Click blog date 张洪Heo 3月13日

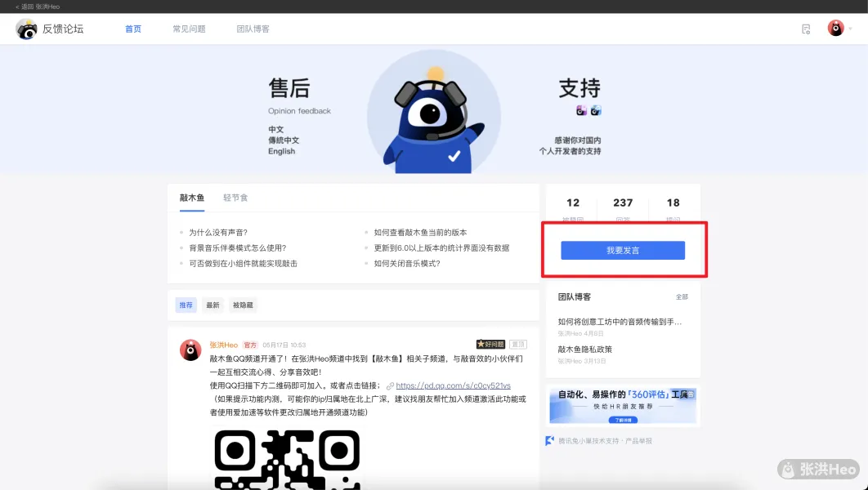pos(582,361)
